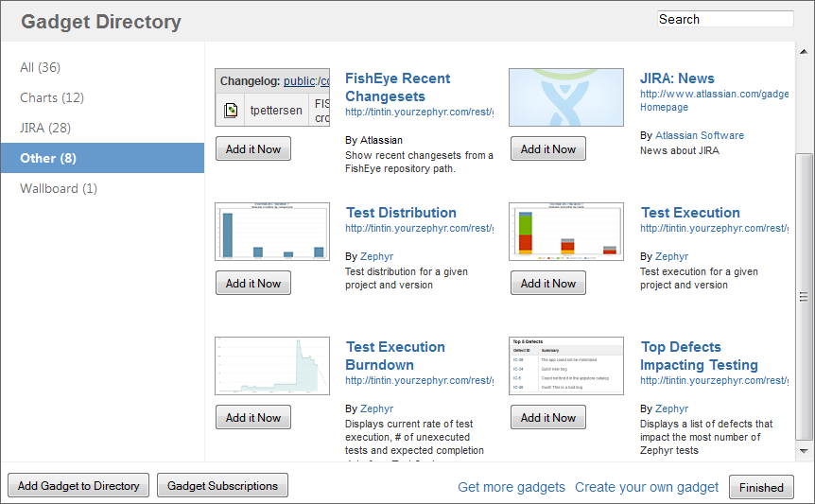815x504 pixels.
Task: Select the JIRA (28) category
Action: 45,128
